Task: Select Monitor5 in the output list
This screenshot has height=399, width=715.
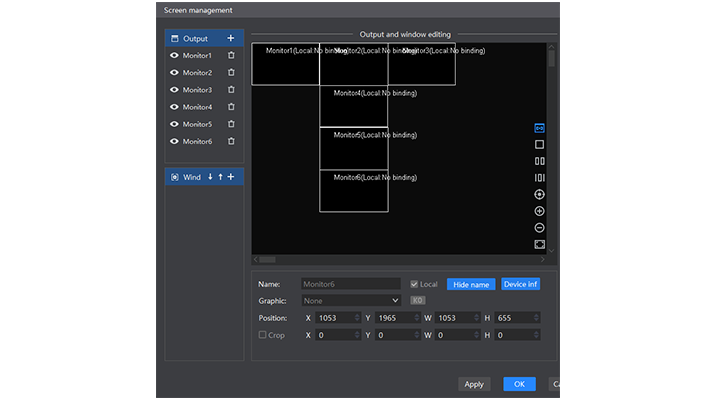Action: point(197,124)
